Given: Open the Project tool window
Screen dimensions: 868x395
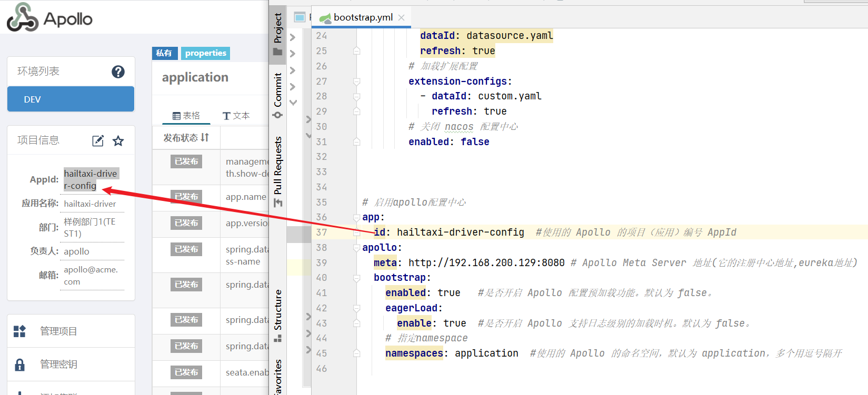Looking at the screenshot, I should pyautogui.click(x=277, y=34).
